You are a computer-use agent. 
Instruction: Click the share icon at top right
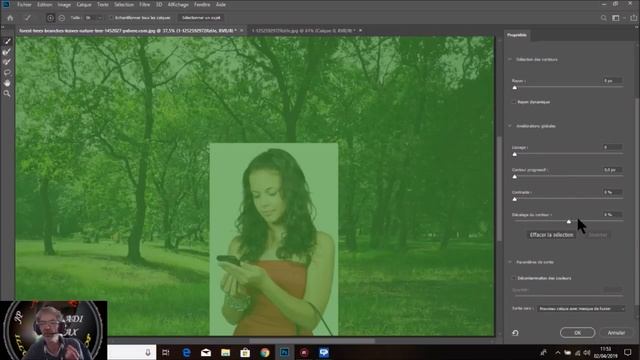pyautogui.click(x=633, y=18)
